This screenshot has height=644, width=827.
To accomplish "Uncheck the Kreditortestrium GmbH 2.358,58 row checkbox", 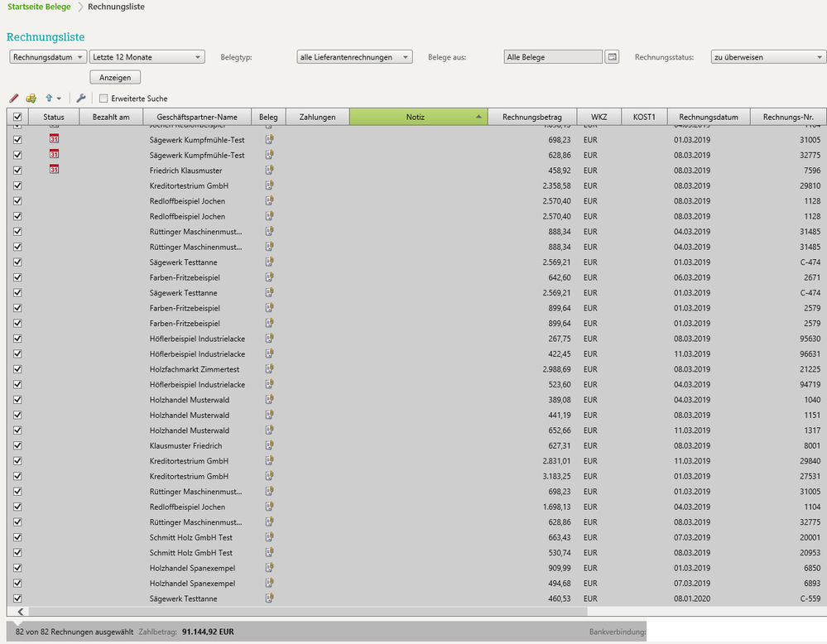I will [x=17, y=185].
